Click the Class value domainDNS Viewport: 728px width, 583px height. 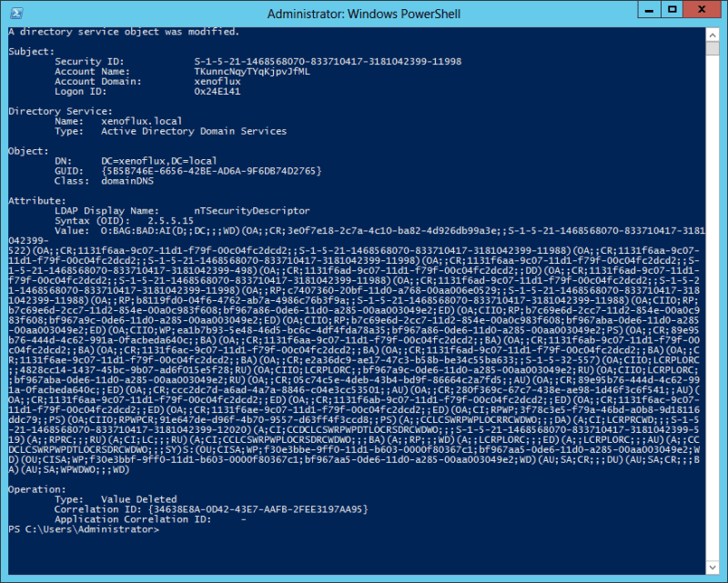pyautogui.click(x=127, y=181)
